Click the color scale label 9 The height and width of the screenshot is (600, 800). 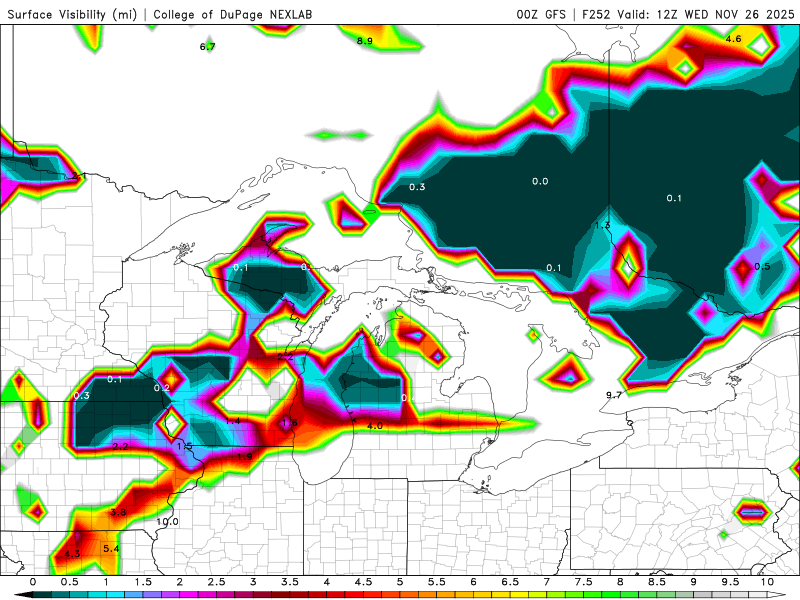coord(693,582)
